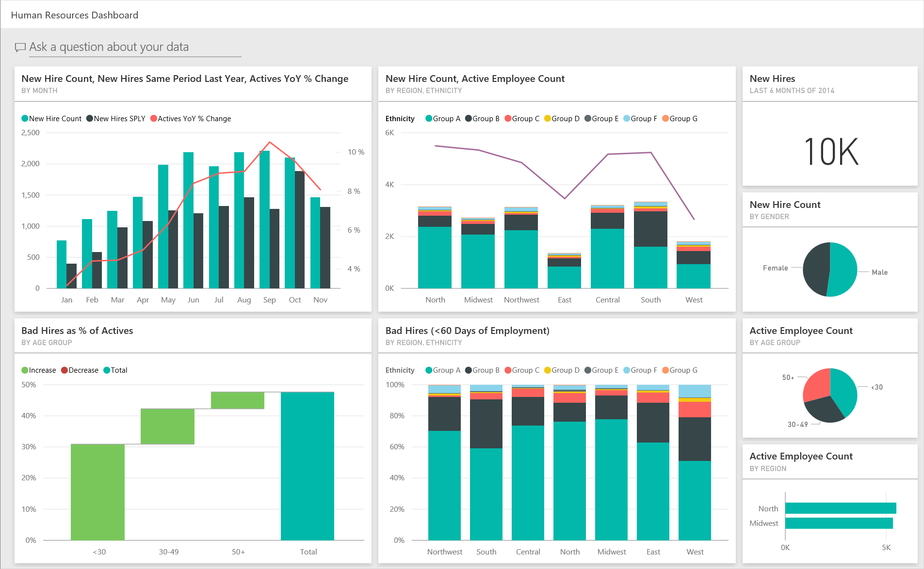This screenshot has height=569, width=924.
Task: Click the Ask a question about your data field
Action: coord(109,47)
